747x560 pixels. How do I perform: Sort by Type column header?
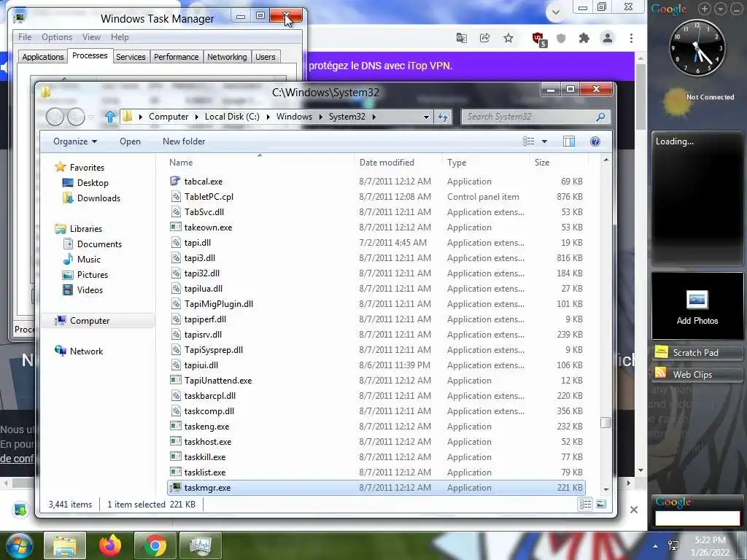coord(457,163)
